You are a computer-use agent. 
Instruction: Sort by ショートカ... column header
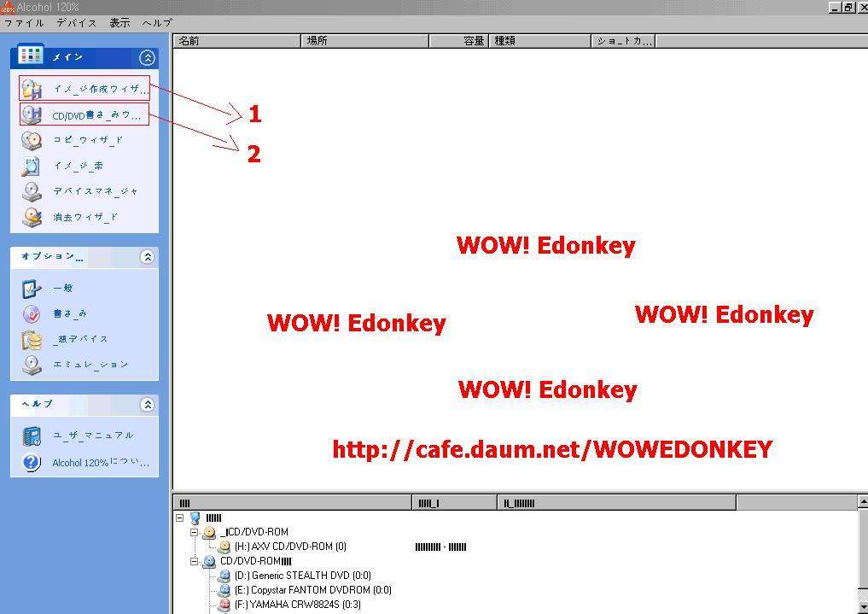[623, 41]
